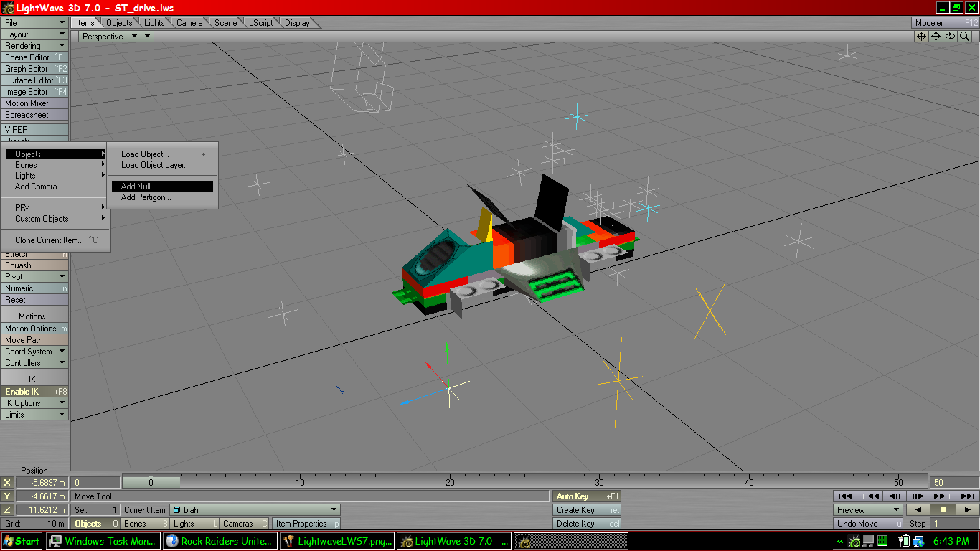Click LightWave 3D 7.0 taskbar item
The width and height of the screenshot is (980, 551).
[454, 541]
